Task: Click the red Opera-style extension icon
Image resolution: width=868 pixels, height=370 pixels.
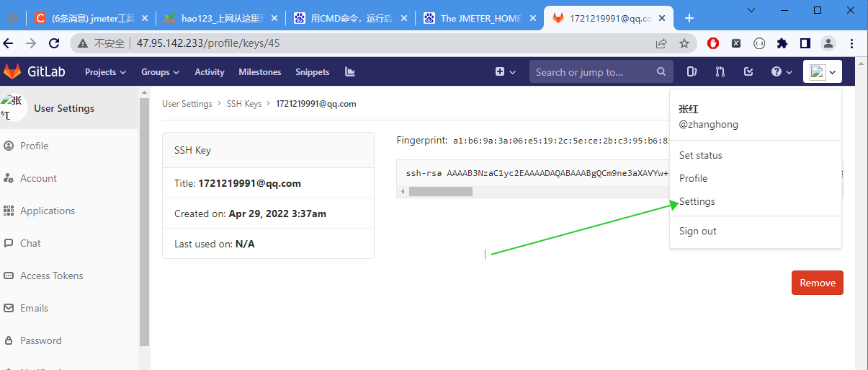Action: 713,43
